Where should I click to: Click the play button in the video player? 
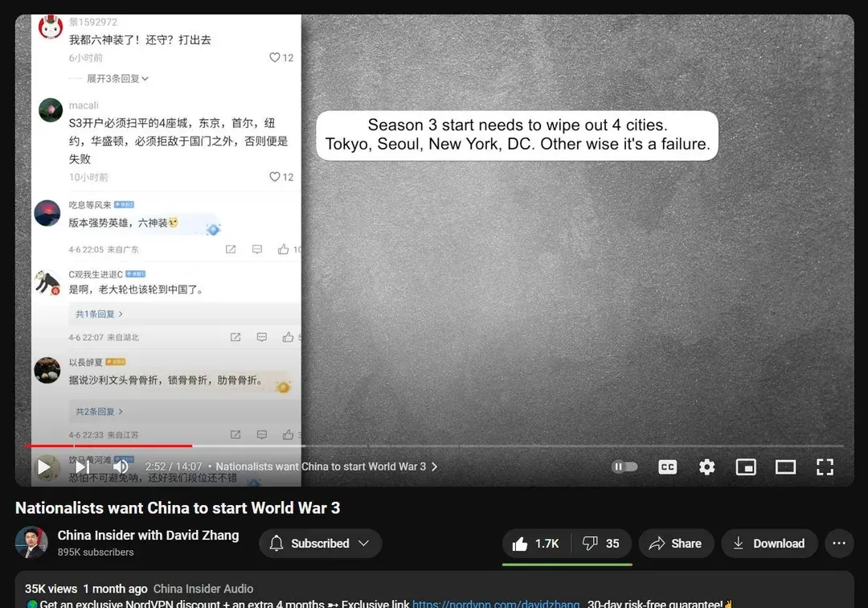[x=44, y=466]
